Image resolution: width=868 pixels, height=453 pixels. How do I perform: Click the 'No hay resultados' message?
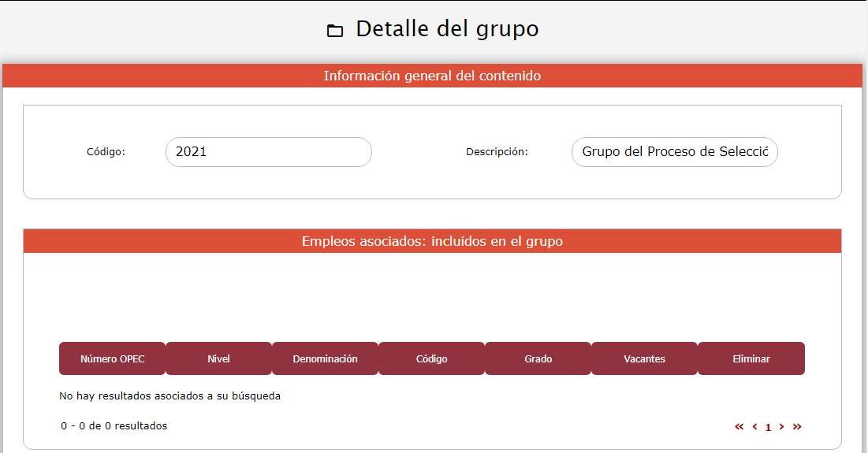pos(170,396)
